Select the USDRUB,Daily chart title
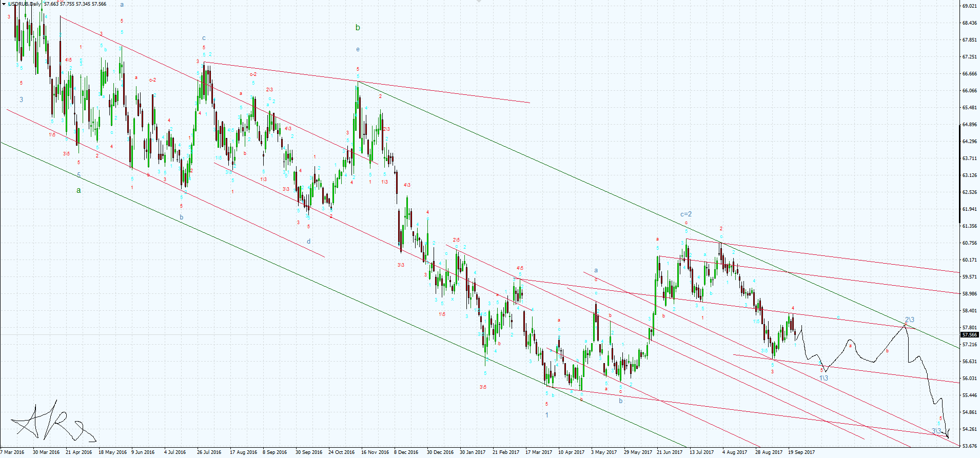The width and height of the screenshot is (980, 458). point(25,4)
